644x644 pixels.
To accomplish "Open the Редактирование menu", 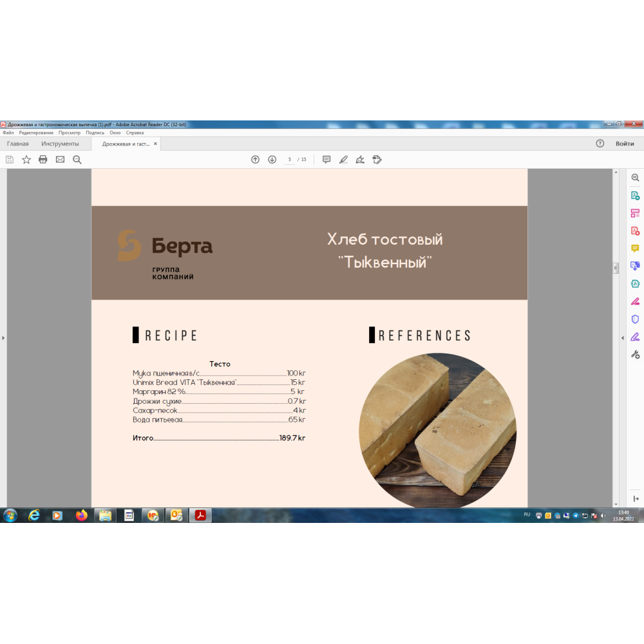I will [x=36, y=133].
